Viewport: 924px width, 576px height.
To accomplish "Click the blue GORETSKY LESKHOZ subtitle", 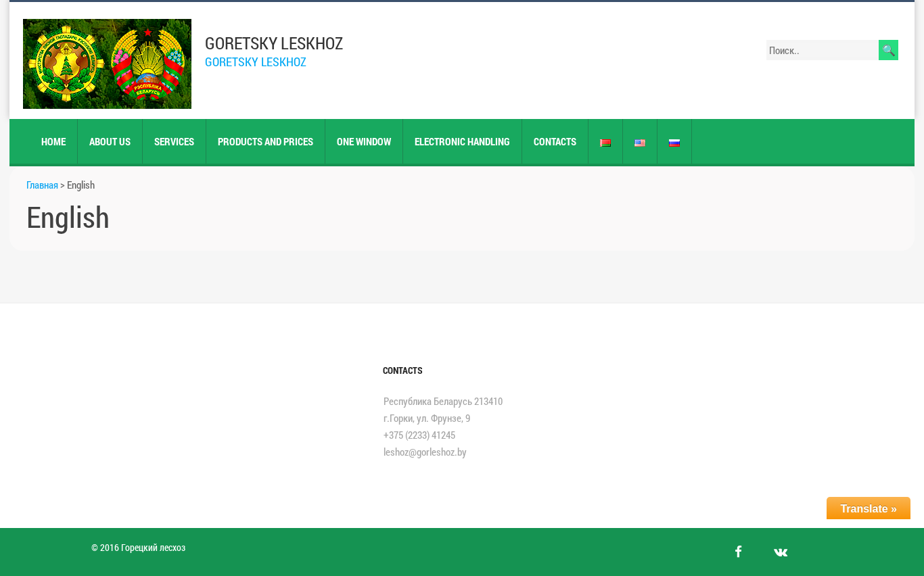I will [x=256, y=62].
